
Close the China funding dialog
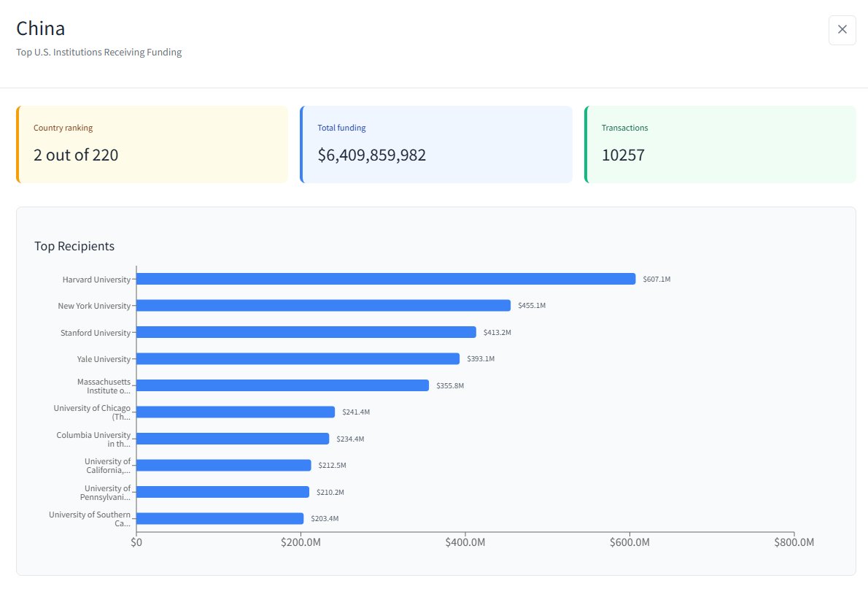click(842, 30)
